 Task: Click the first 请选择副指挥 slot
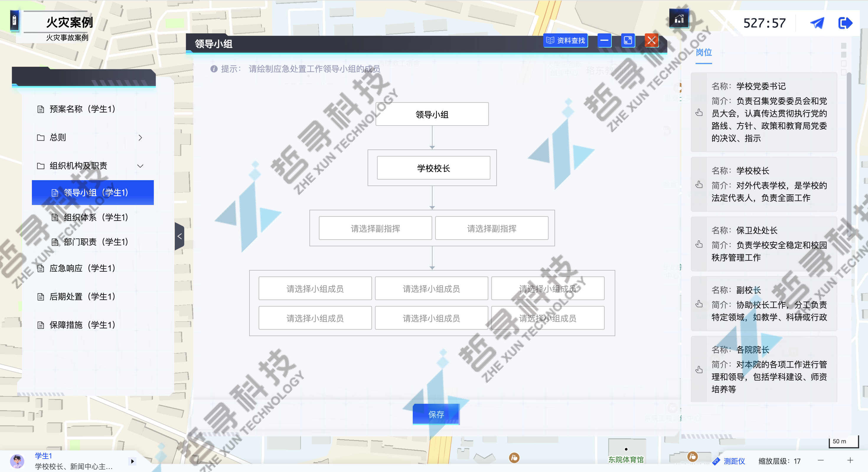pos(375,228)
